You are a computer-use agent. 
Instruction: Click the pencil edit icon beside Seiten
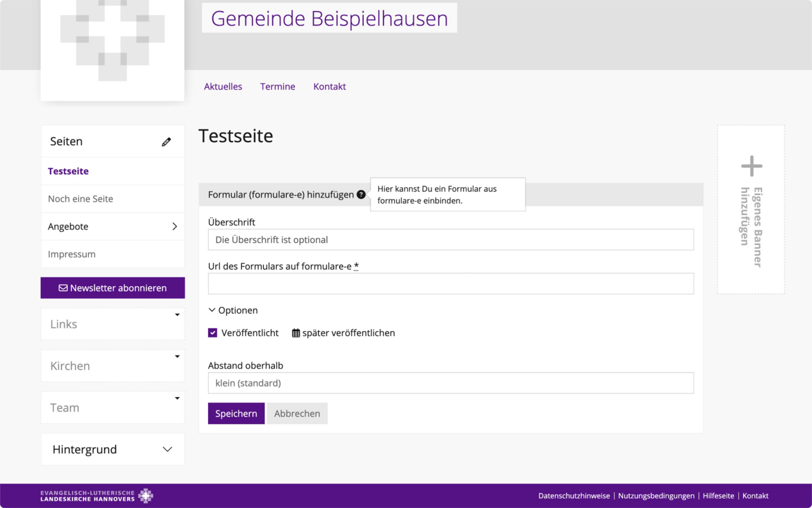coord(166,142)
